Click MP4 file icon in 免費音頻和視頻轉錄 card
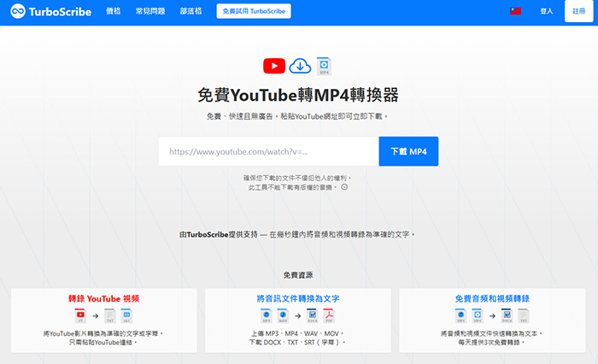 click(478, 315)
